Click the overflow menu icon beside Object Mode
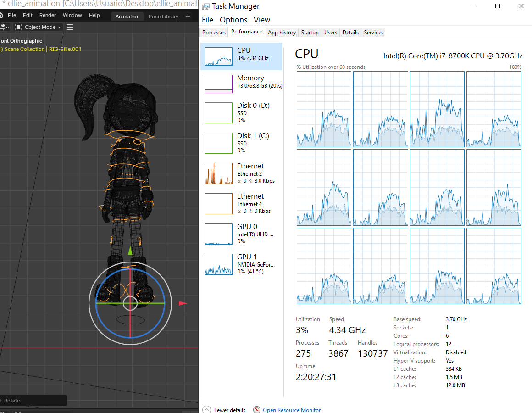The height and width of the screenshot is (413, 532). click(x=70, y=27)
